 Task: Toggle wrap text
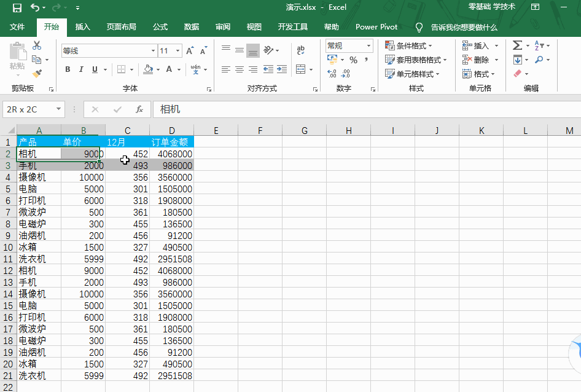pos(300,50)
